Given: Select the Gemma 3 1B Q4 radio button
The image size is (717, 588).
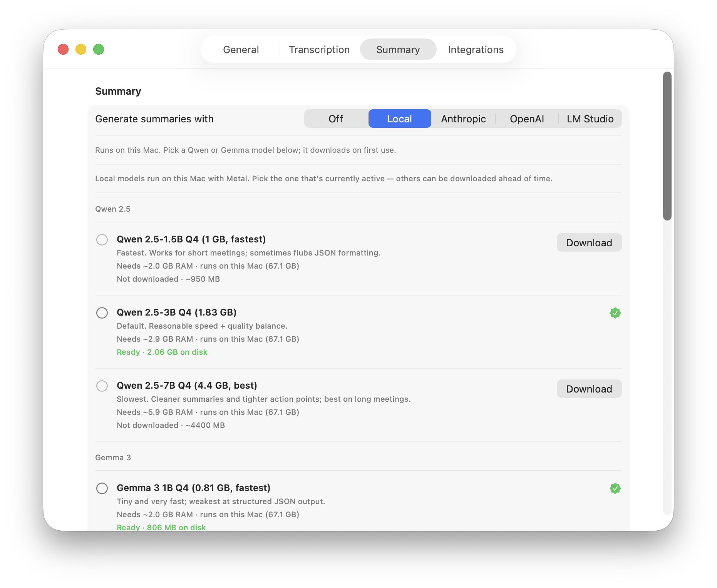Looking at the screenshot, I should coord(102,488).
